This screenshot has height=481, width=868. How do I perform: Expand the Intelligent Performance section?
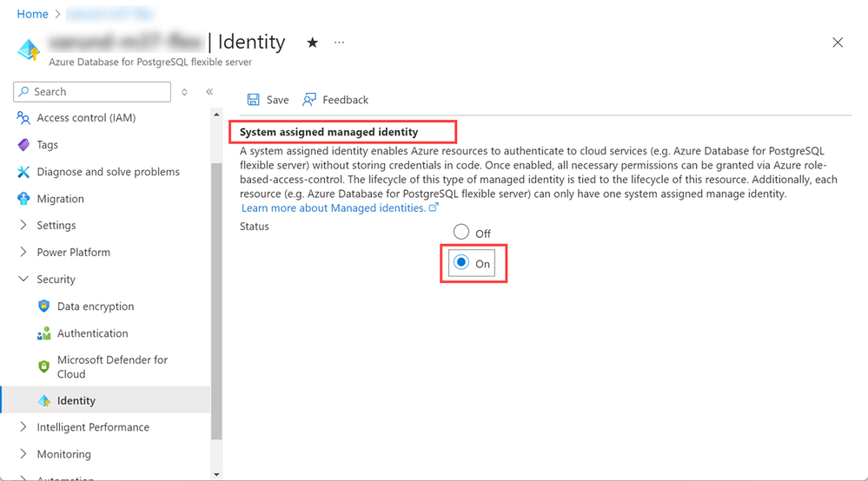(x=23, y=427)
